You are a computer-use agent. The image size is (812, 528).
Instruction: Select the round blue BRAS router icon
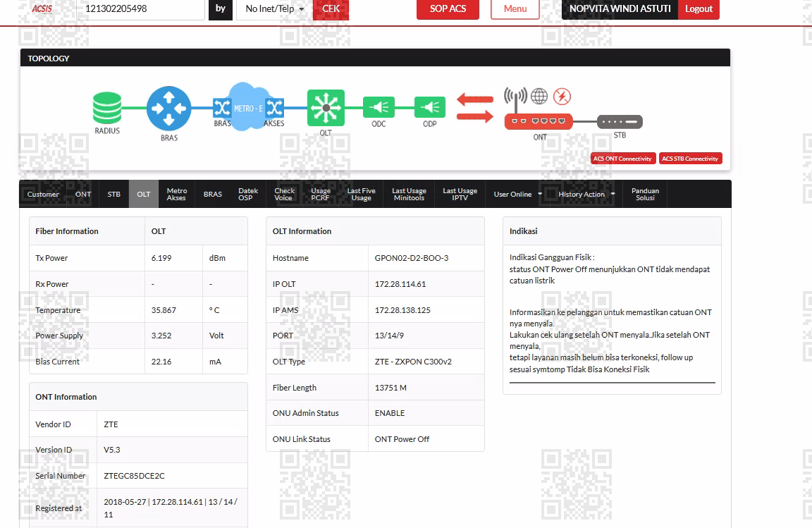tap(169, 109)
